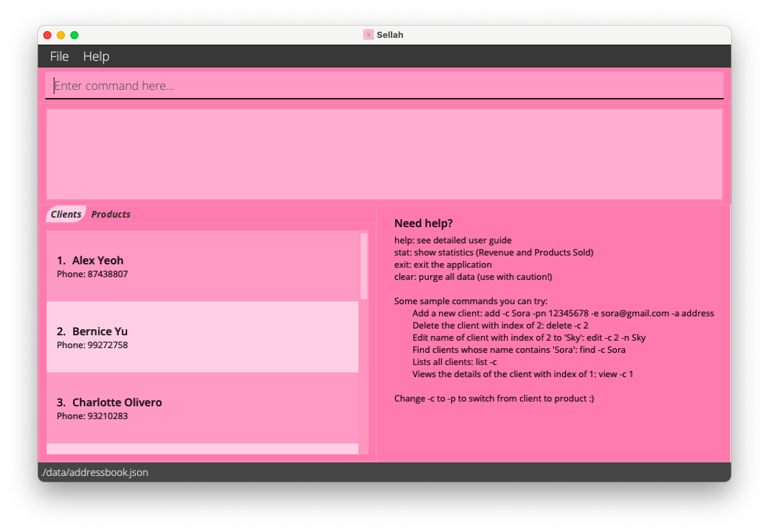Click the client list scrollbar thumb
The image size is (769, 532).
[x=364, y=266]
